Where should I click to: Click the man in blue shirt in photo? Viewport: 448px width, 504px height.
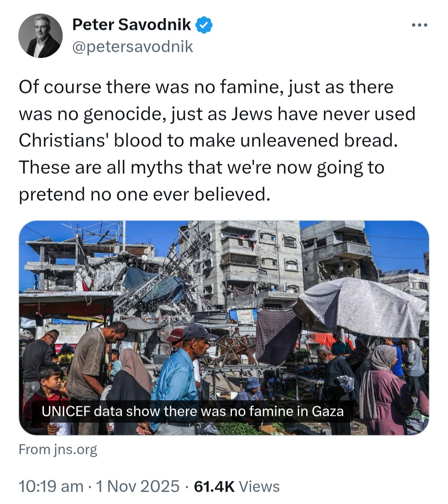coord(178,377)
